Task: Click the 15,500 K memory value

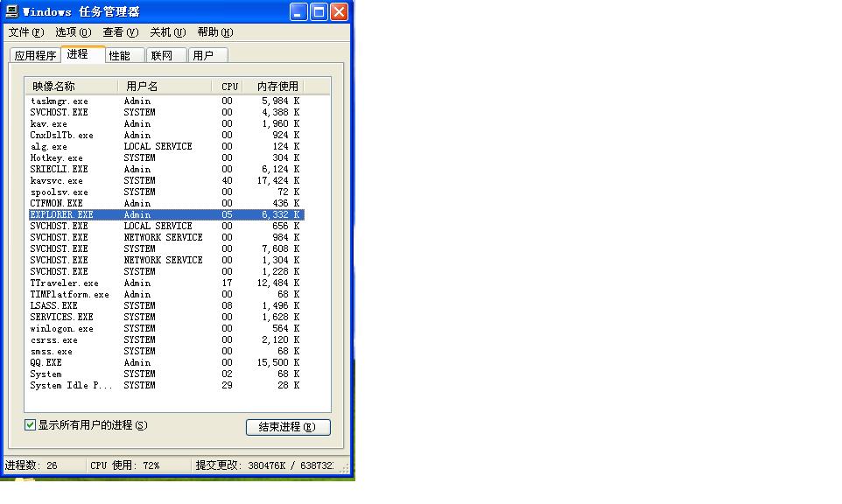Action: point(278,363)
